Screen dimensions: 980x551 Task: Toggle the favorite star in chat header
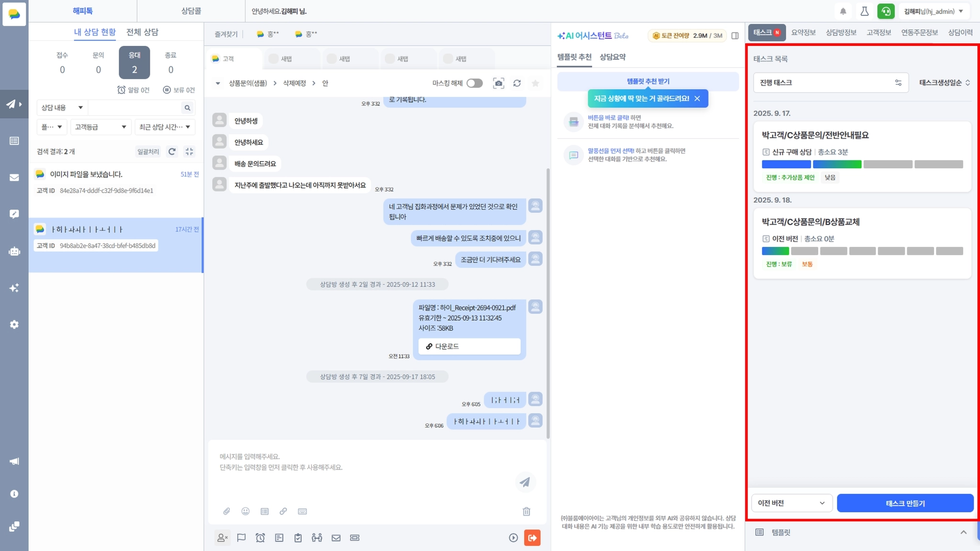535,83
